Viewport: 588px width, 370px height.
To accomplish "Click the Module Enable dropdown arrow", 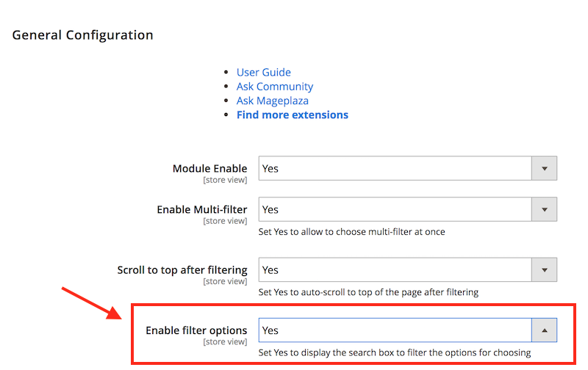I will pyautogui.click(x=545, y=169).
